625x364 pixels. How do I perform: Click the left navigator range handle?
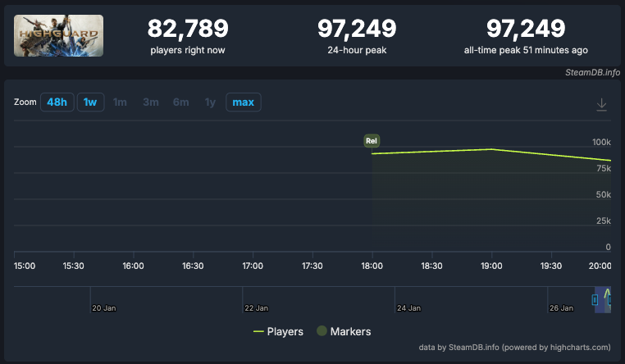595,300
